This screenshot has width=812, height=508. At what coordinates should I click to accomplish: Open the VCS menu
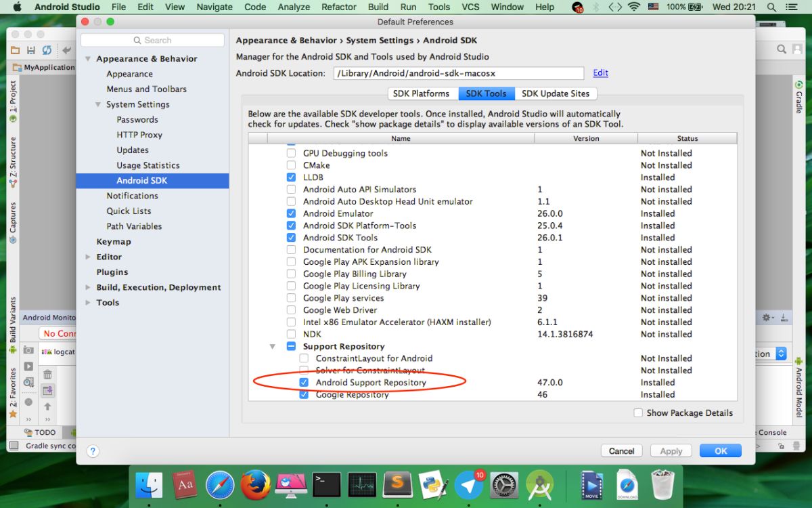tap(470, 7)
